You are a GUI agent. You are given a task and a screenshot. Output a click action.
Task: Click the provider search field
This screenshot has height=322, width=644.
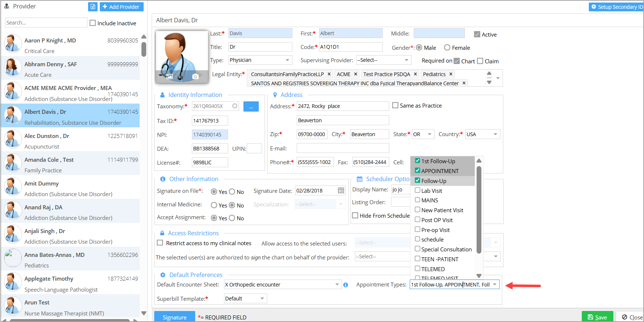coord(46,23)
